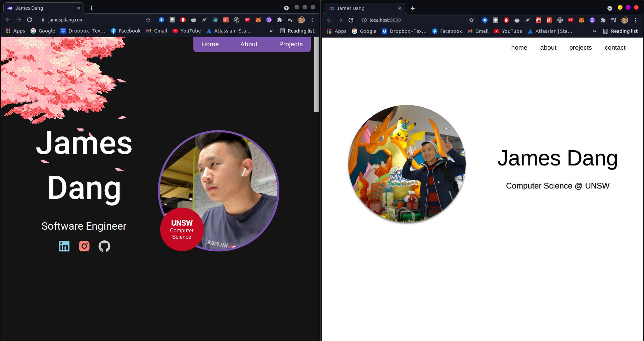
Task: Open the Instagram icon on James's site
Action: [x=84, y=246]
